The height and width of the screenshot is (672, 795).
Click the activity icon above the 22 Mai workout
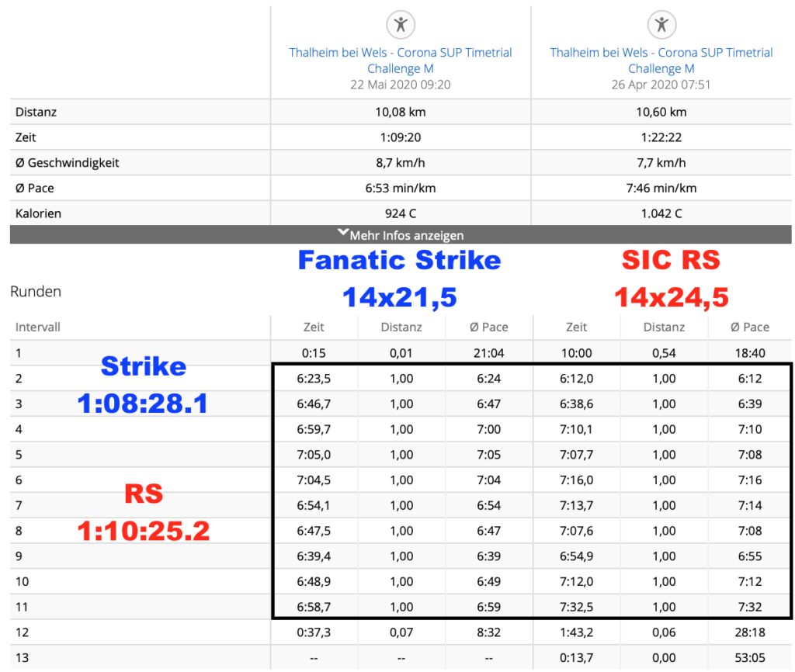[401, 24]
